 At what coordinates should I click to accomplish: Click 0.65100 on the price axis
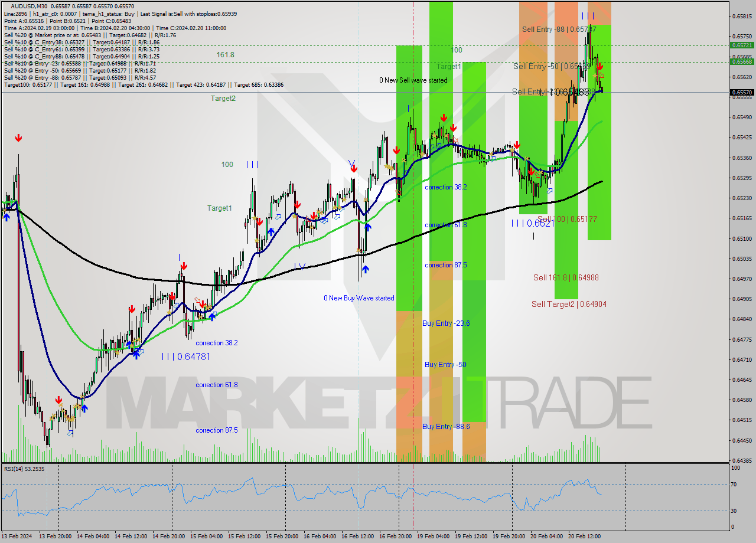point(742,238)
